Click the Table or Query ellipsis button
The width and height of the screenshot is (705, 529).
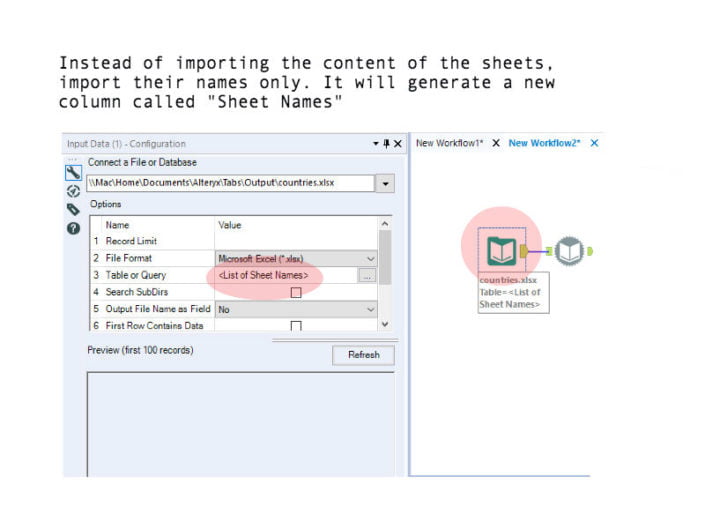pyautogui.click(x=367, y=275)
